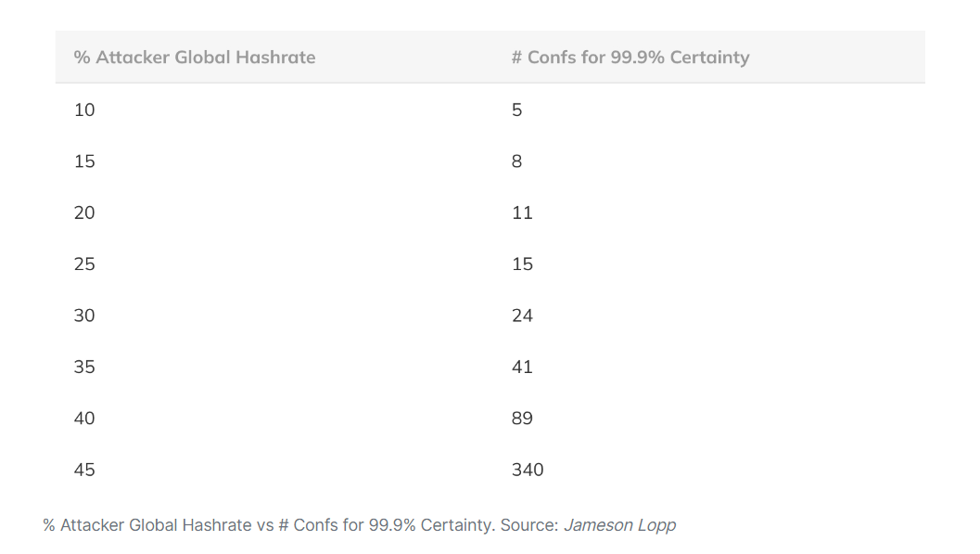Click the '# Confs for 99.9% Certainty' header
This screenshot has width=980, height=554.
point(630,57)
